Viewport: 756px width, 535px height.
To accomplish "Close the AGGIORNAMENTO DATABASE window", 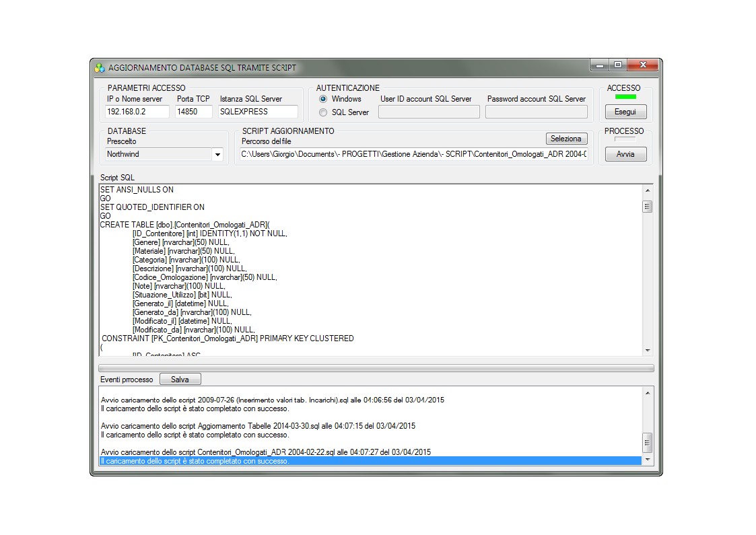I will pyautogui.click(x=643, y=65).
